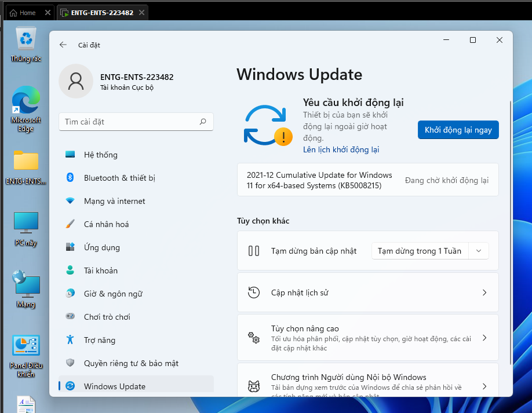Open Mạng và internet Wi-Fi icon
The image size is (532, 413).
pyautogui.click(x=70, y=201)
